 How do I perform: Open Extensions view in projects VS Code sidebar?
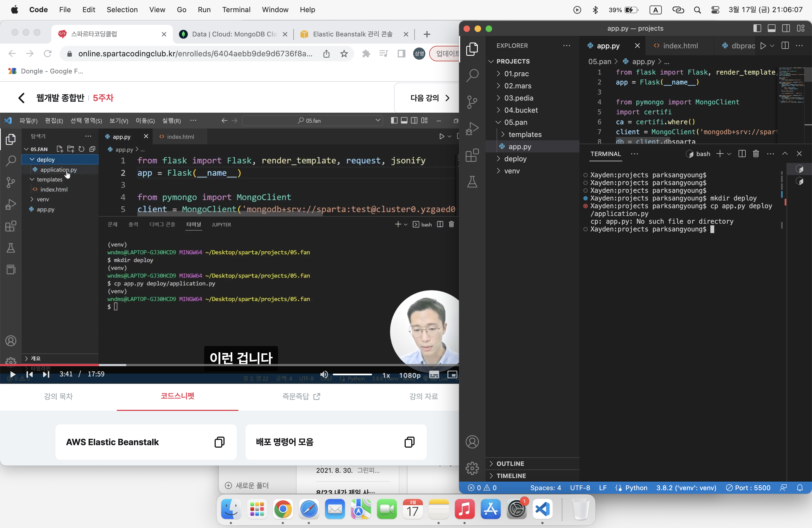click(x=472, y=155)
